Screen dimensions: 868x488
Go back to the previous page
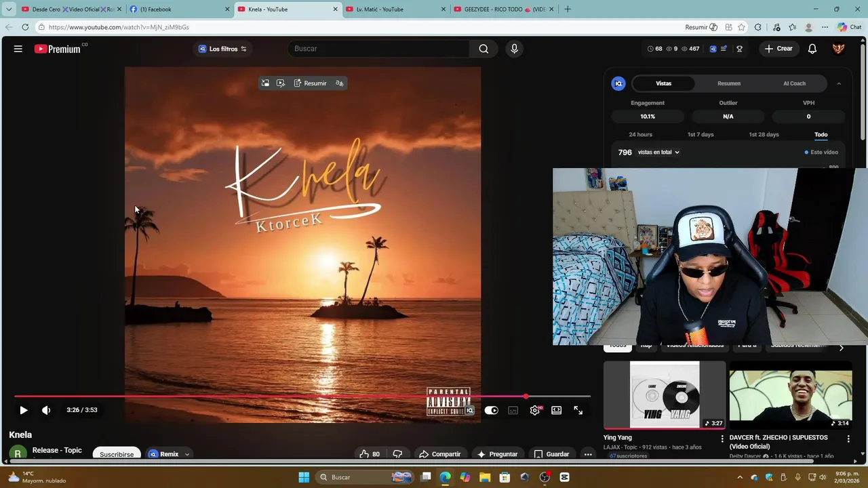[x=9, y=27]
